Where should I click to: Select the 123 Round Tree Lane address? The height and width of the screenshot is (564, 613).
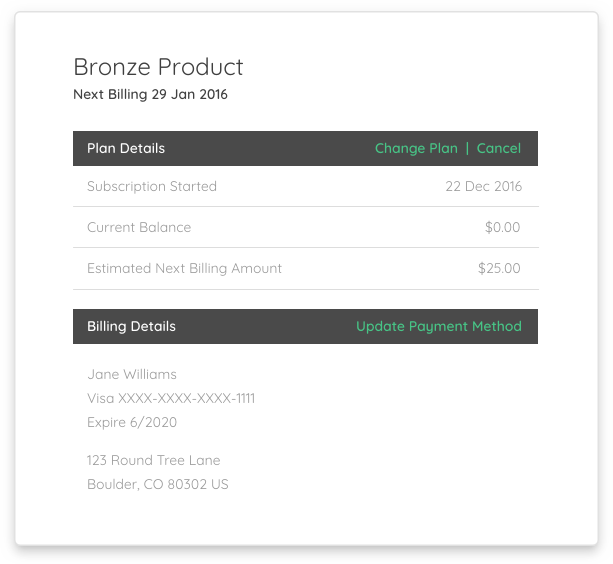coord(153,461)
